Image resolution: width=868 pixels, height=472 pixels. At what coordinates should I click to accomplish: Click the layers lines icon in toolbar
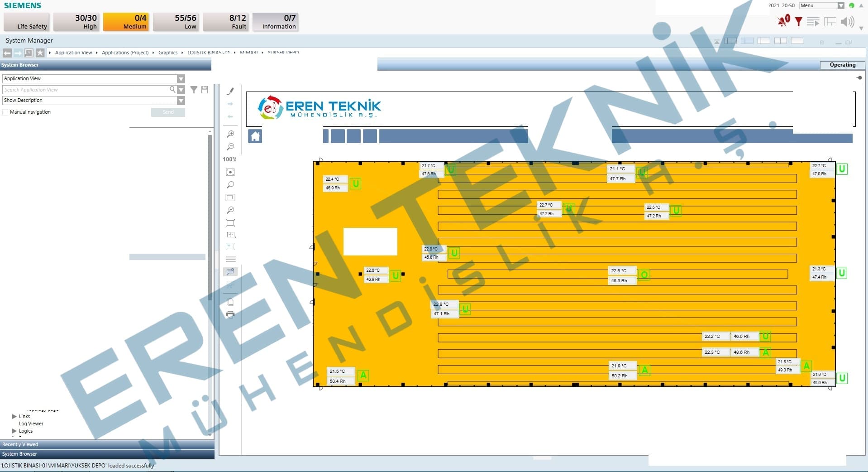click(230, 259)
